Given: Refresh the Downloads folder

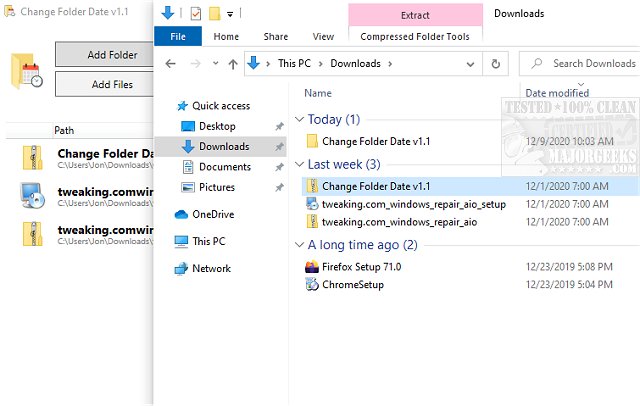Looking at the screenshot, I should point(496,64).
